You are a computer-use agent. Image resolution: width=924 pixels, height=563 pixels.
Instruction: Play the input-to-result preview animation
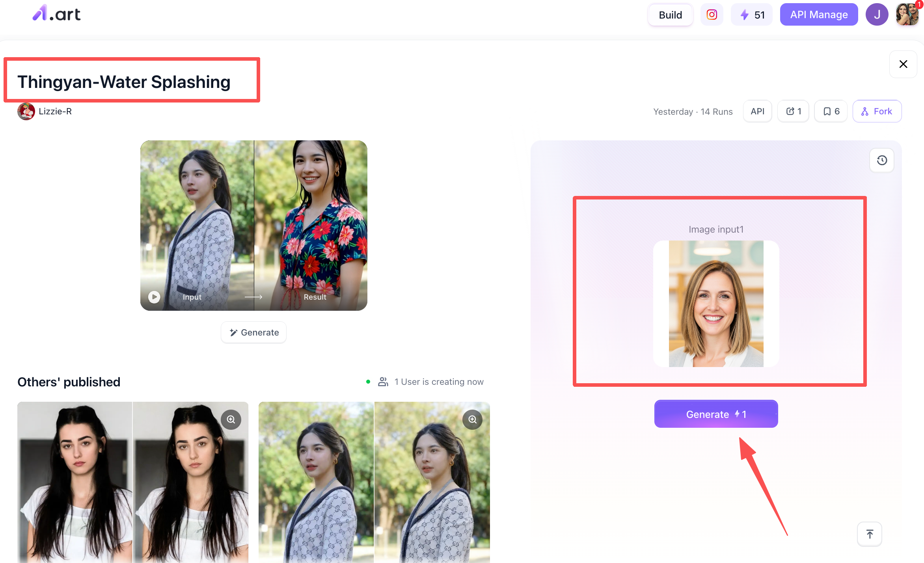point(154,297)
